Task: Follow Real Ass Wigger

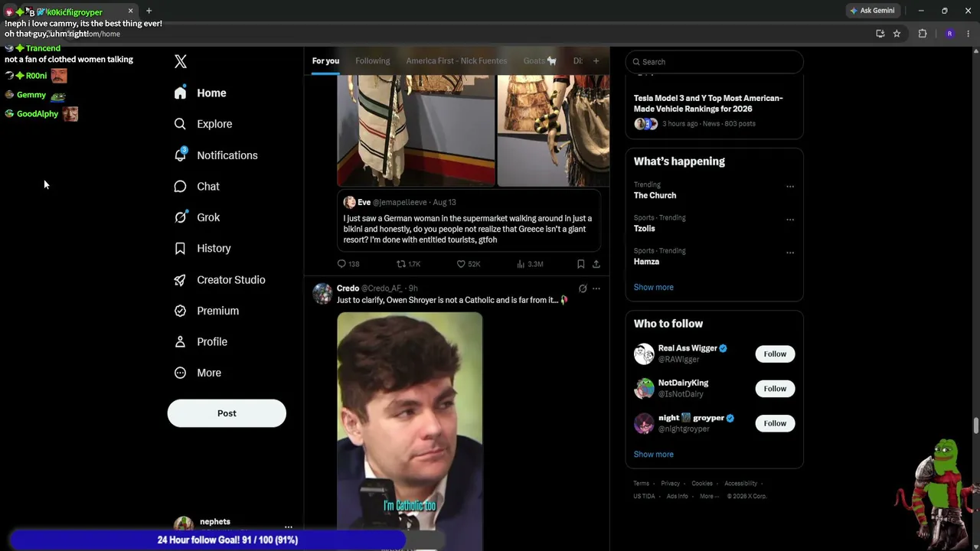Action: click(x=775, y=354)
